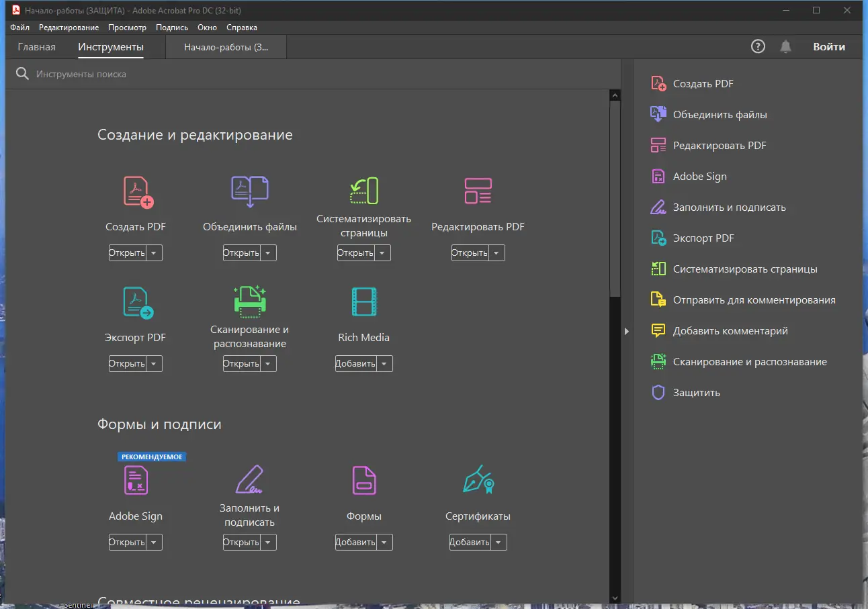Click the Создать PDF tool icon

138,191
